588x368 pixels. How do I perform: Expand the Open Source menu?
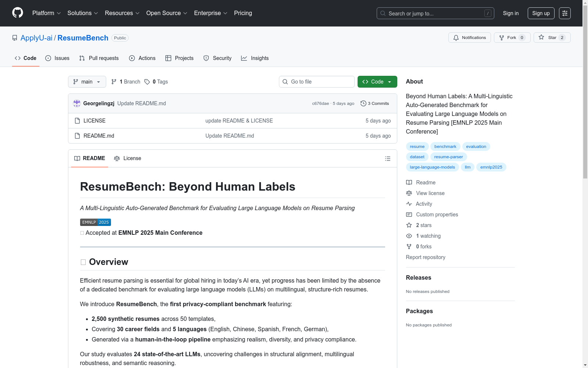[167, 13]
